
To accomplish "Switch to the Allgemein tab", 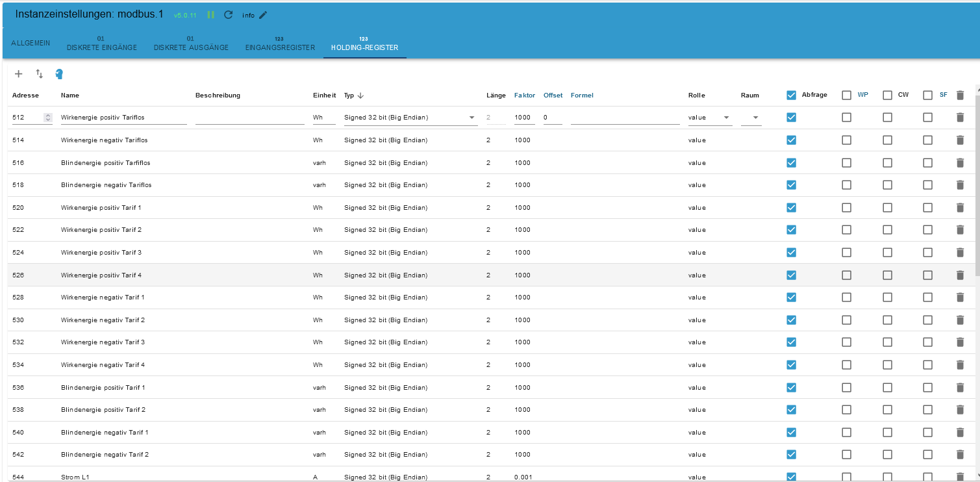I will coord(31,43).
